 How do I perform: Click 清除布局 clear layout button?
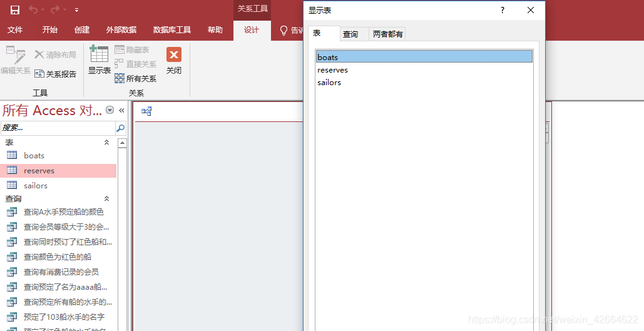coord(56,54)
